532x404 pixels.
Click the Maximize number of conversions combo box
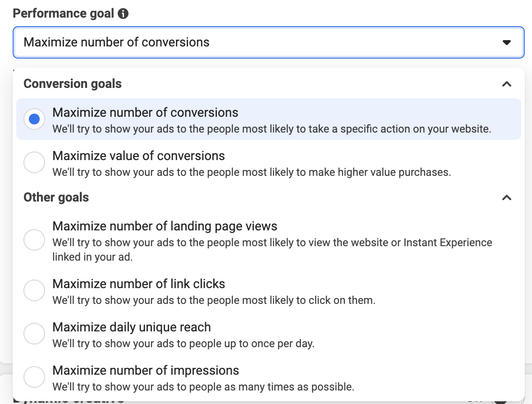pos(269,42)
